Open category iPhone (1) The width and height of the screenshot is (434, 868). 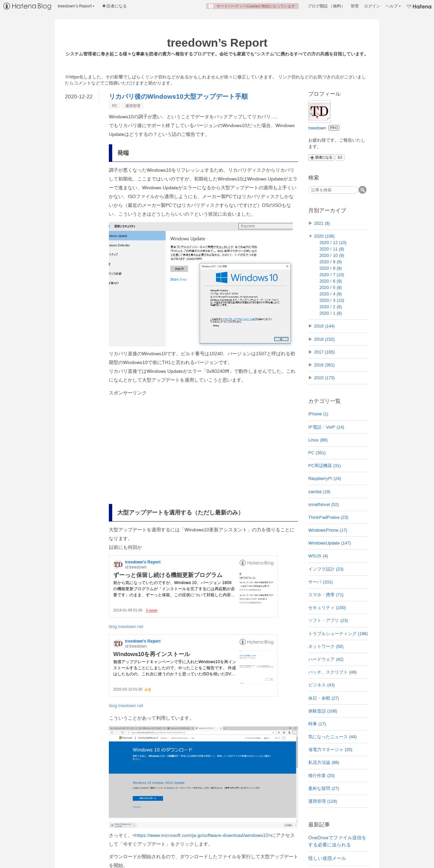click(x=318, y=414)
